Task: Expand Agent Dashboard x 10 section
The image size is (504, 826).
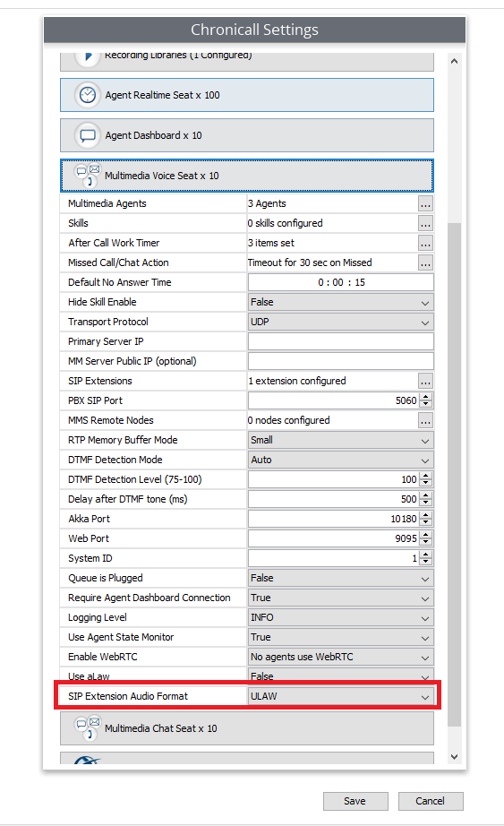Action: click(x=247, y=135)
